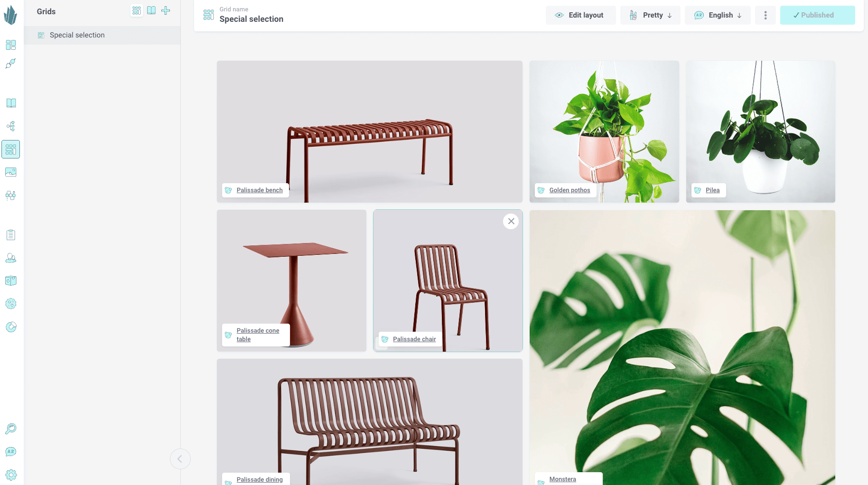Open the Golden pothos link
868x485 pixels.
pos(569,190)
